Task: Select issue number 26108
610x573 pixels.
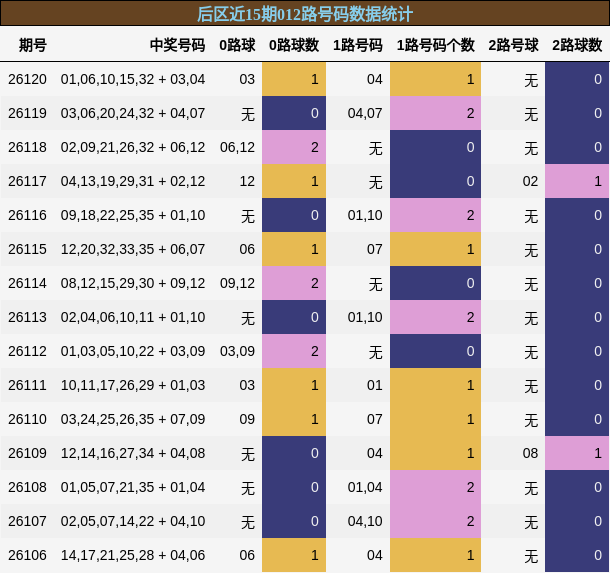Action: click(27, 487)
